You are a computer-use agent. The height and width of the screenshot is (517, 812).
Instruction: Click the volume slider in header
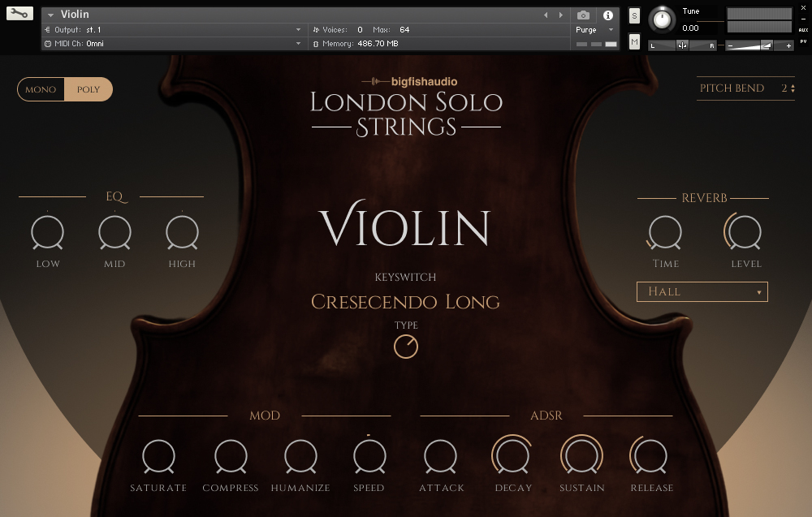tap(759, 45)
